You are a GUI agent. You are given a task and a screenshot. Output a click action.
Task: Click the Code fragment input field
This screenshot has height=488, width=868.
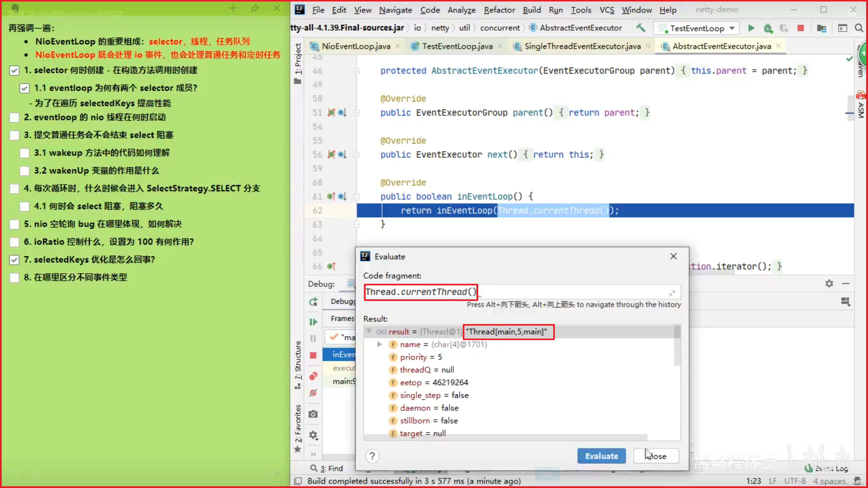point(522,292)
